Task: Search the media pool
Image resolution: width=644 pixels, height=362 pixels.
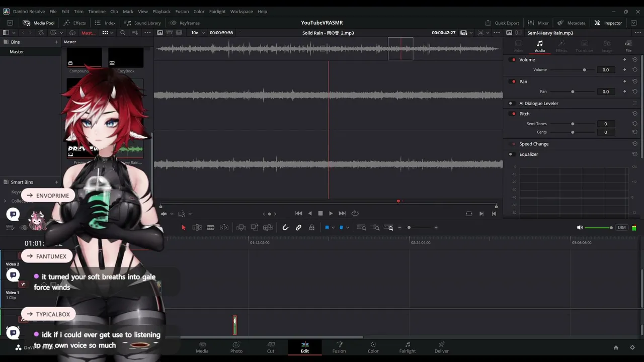Action: click(x=123, y=33)
